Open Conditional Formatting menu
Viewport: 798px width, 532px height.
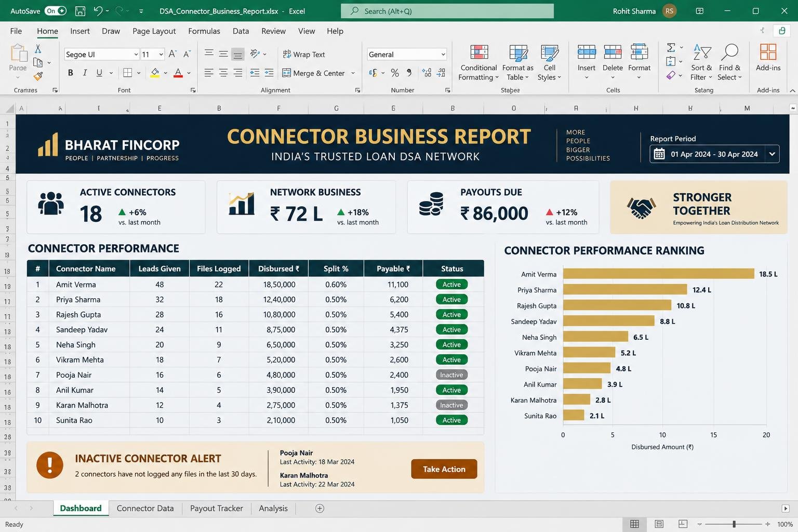click(x=478, y=62)
